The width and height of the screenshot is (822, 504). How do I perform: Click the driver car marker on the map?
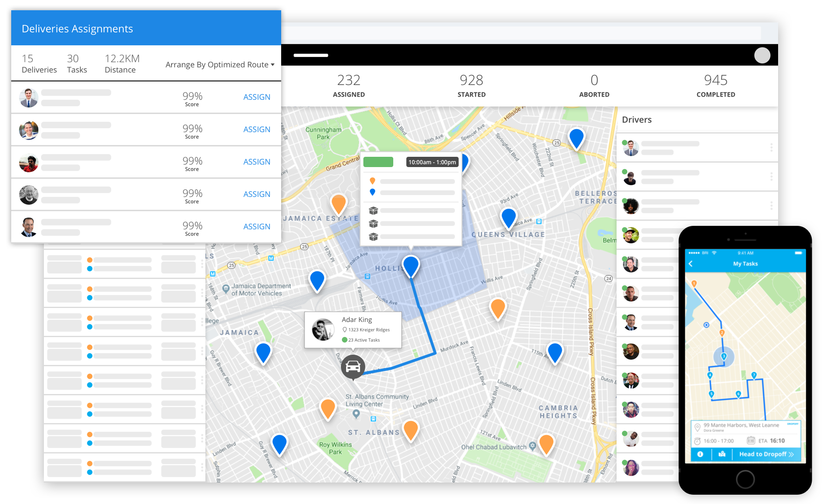[353, 367]
